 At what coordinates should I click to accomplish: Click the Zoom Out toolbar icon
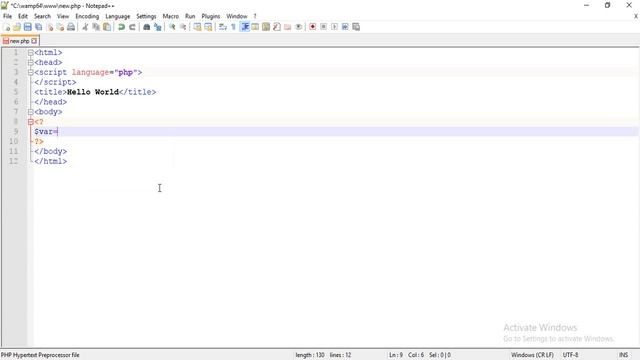pyautogui.click(x=183, y=27)
